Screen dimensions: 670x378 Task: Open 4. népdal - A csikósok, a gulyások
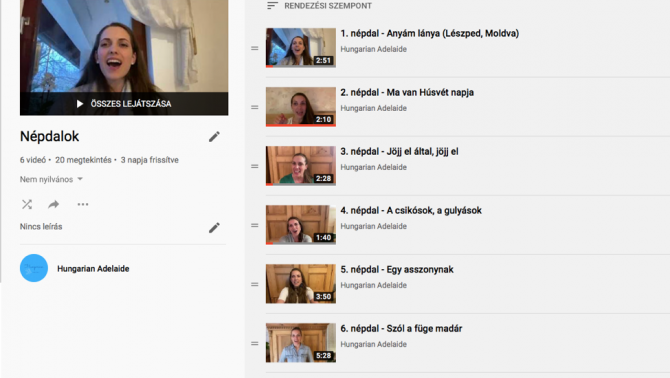[x=411, y=210]
